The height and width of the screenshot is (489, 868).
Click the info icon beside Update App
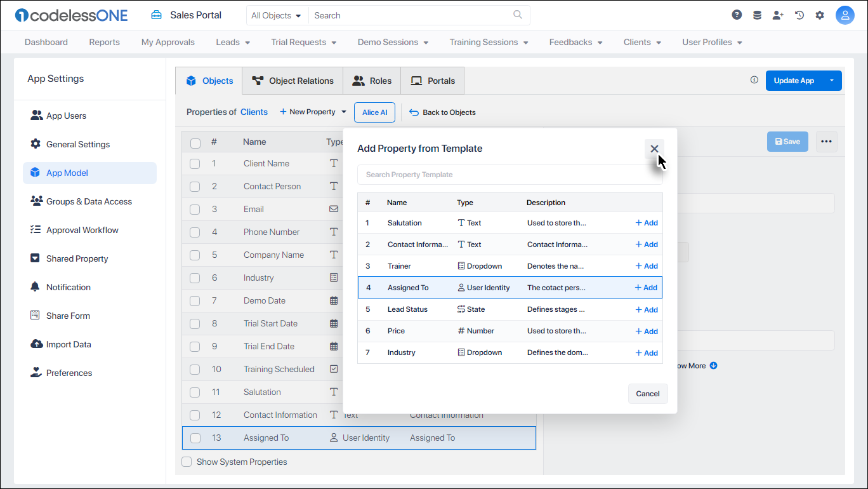tap(754, 80)
